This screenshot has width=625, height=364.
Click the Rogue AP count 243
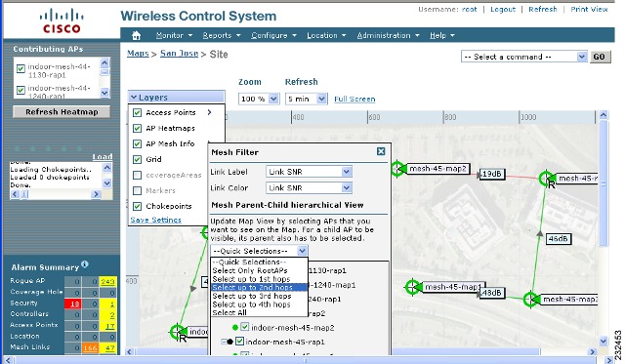pyautogui.click(x=107, y=282)
